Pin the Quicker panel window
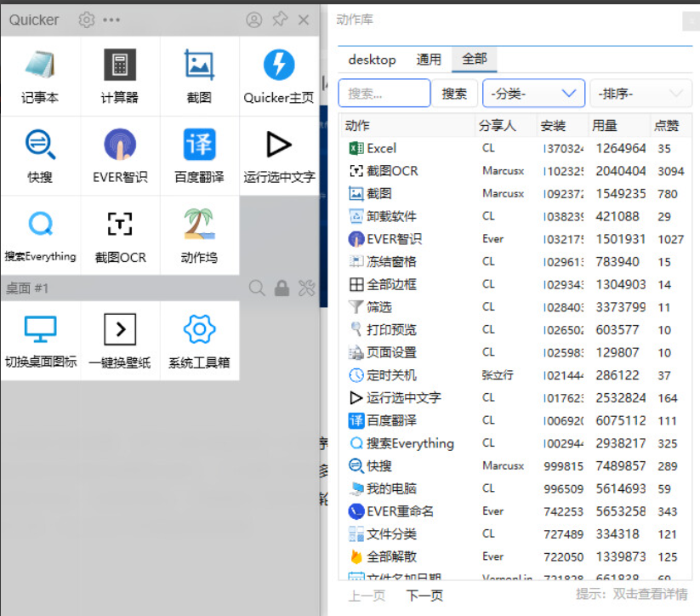This screenshot has width=700, height=616. [280, 20]
